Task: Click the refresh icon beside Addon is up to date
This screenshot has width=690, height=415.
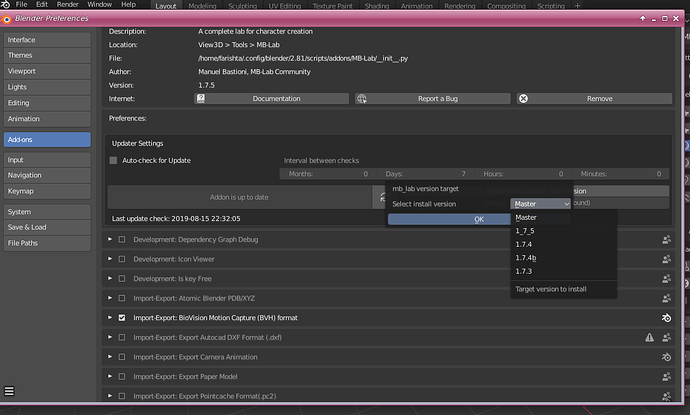Action: [382, 197]
